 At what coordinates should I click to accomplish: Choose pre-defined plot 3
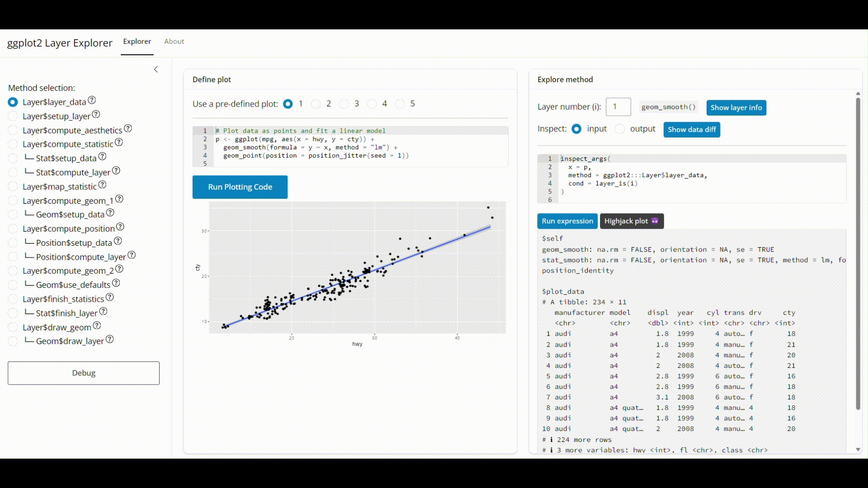click(344, 104)
